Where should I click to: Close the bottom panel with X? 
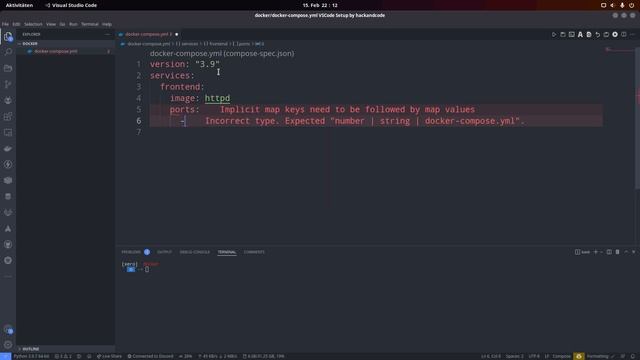(633, 252)
